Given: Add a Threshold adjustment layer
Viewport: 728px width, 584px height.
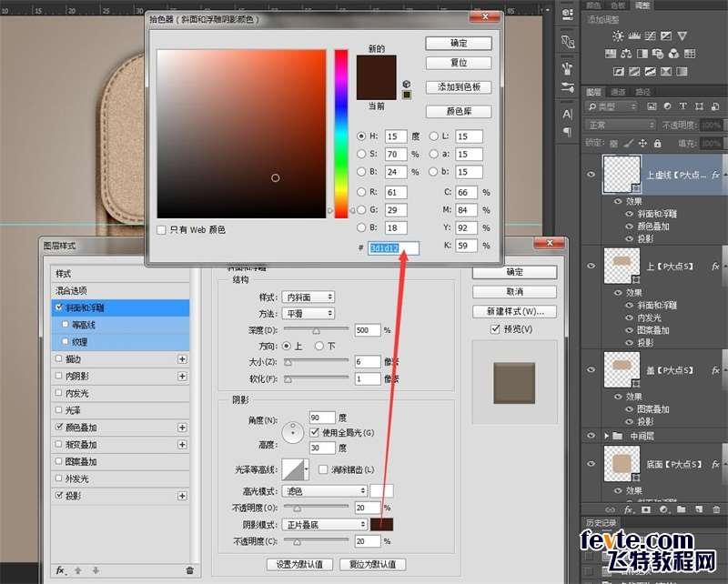Looking at the screenshot, I should pos(650,72).
